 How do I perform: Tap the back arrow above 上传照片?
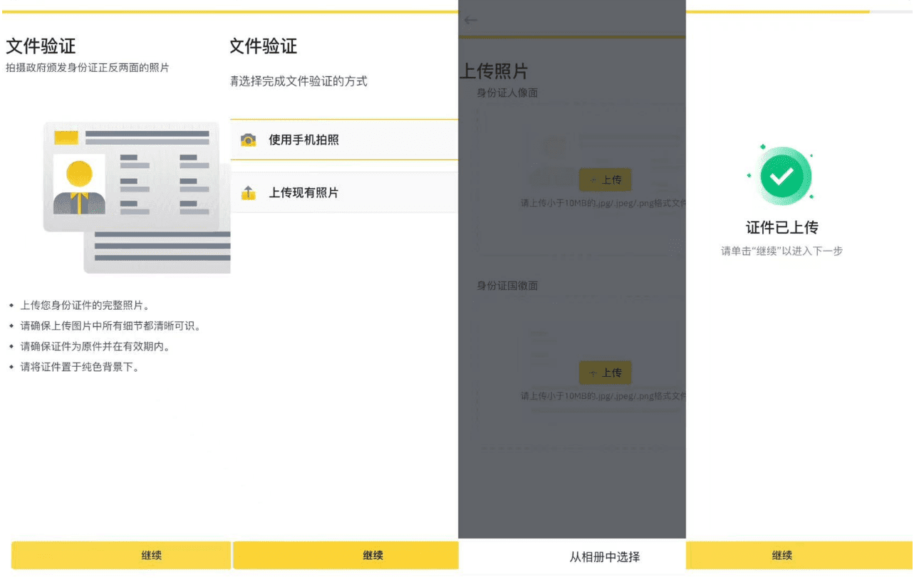tap(470, 20)
